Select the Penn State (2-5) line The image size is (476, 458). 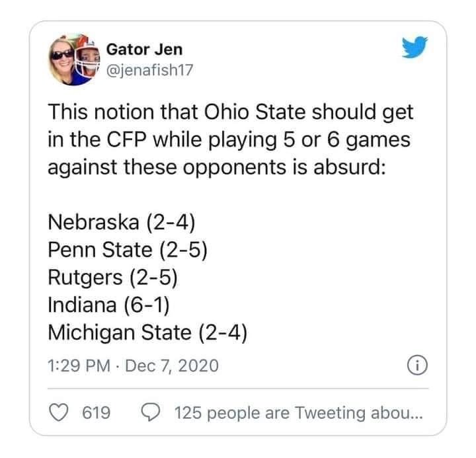tap(128, 250)
